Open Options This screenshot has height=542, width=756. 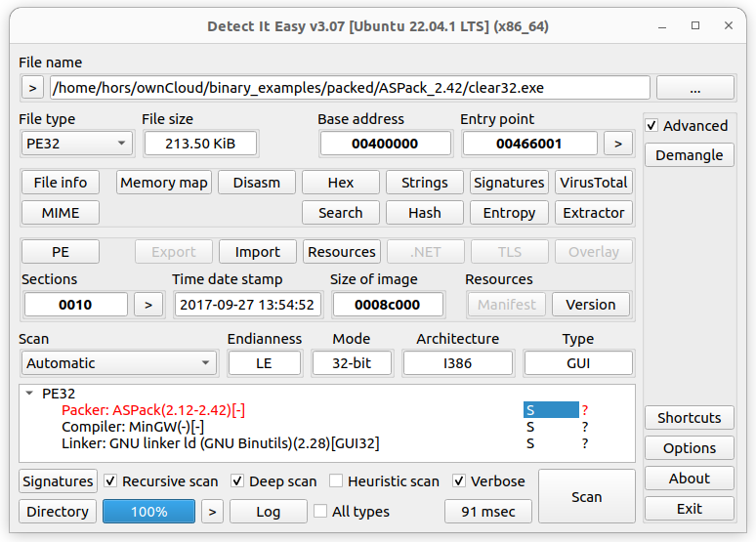(x=689, y=448)
